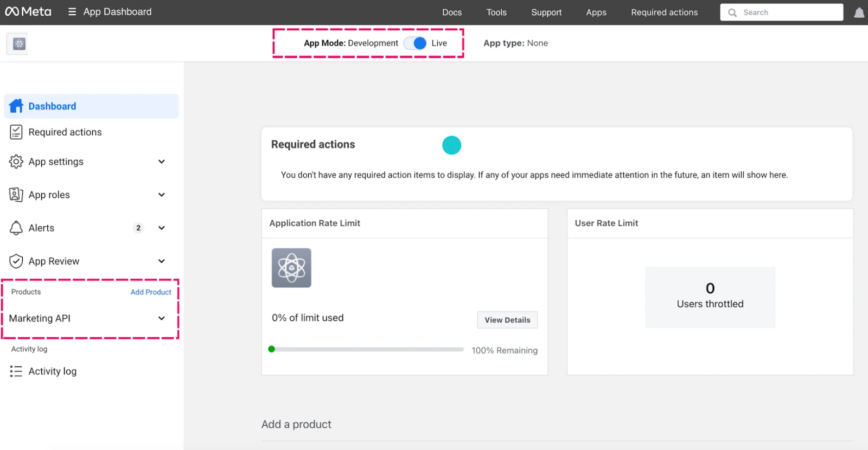Click the App Review shield icon
Viewport: 868px width, 450px height.
tap(16, 261)
